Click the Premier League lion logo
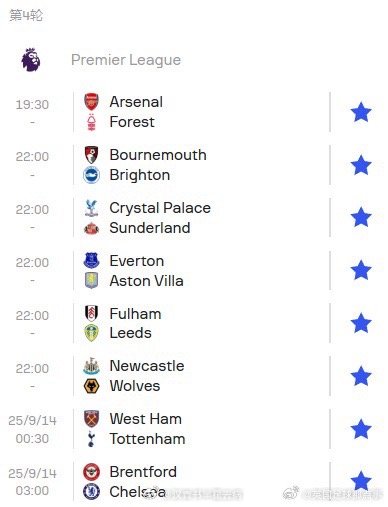 click(31, 59)
